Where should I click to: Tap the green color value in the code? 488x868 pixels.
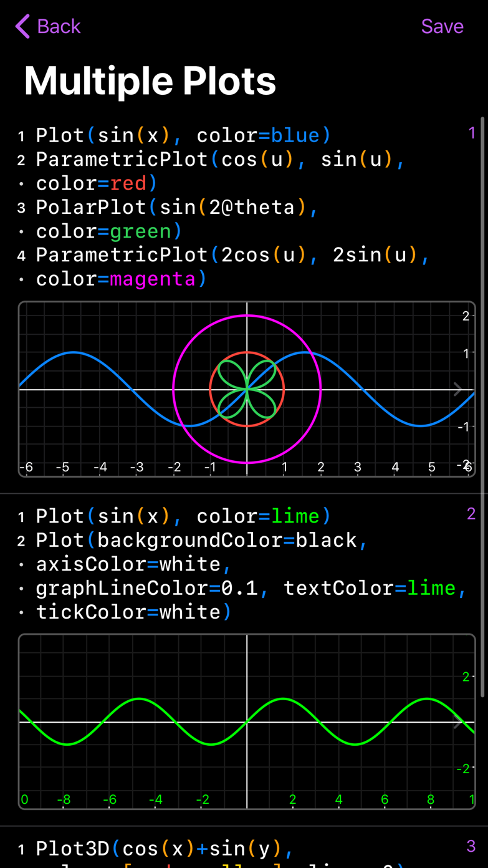[x=140, y=231]
